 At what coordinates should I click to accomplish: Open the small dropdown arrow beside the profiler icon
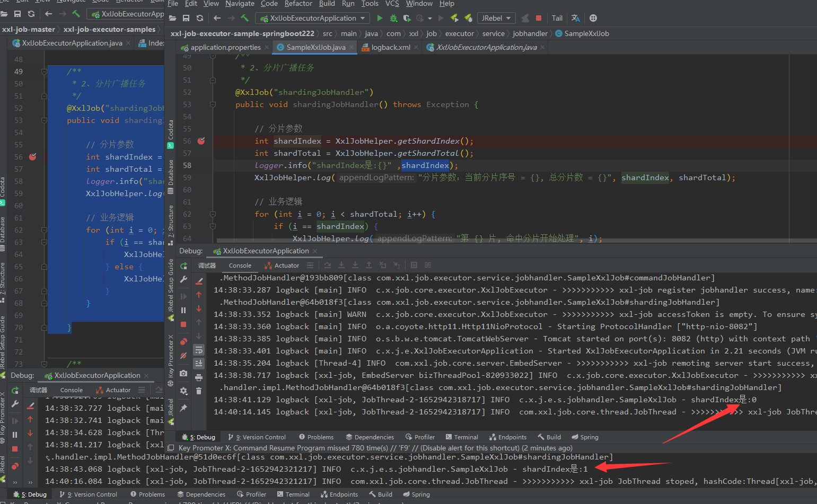click(x=430, y=18)
